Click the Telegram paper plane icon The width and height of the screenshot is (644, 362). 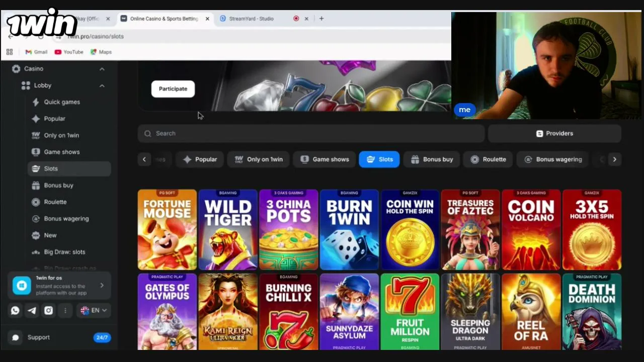32,310
